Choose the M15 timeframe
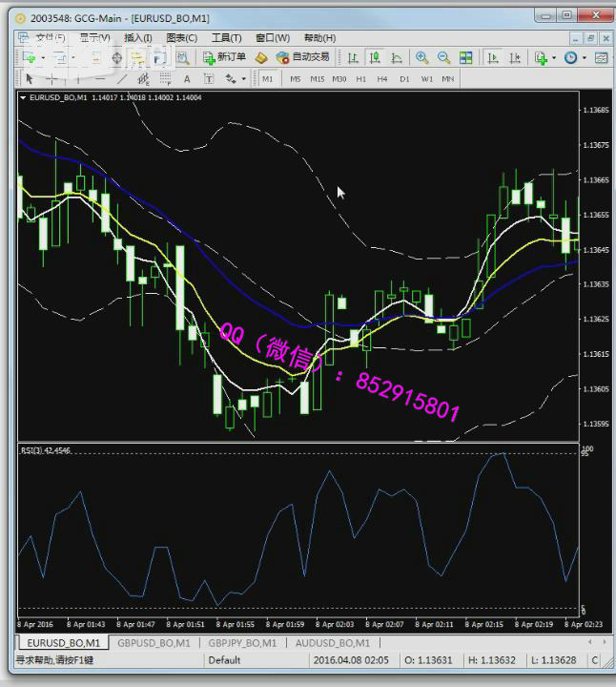The image size is (616, 687). click(317, 78)
